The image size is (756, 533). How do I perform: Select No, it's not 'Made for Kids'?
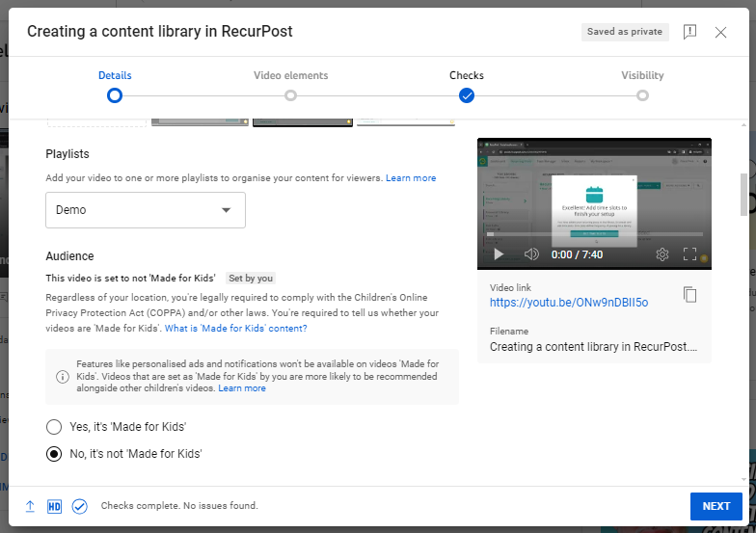(54, 453)
